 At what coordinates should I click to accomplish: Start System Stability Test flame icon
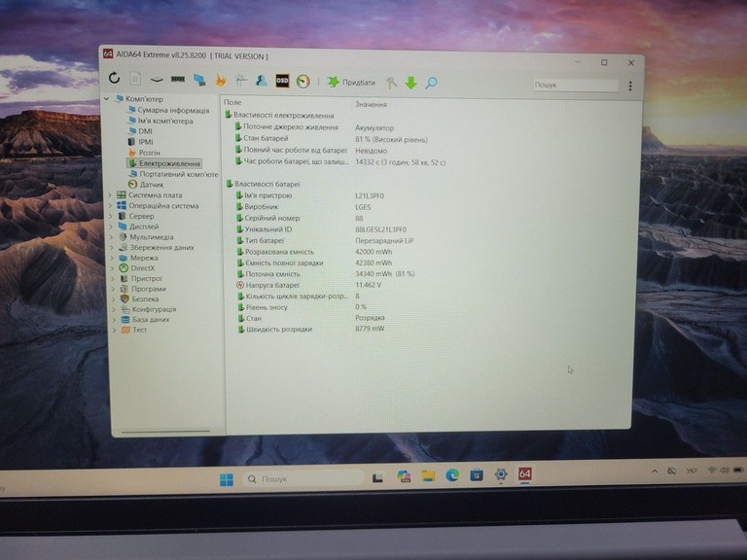point(220,81)
